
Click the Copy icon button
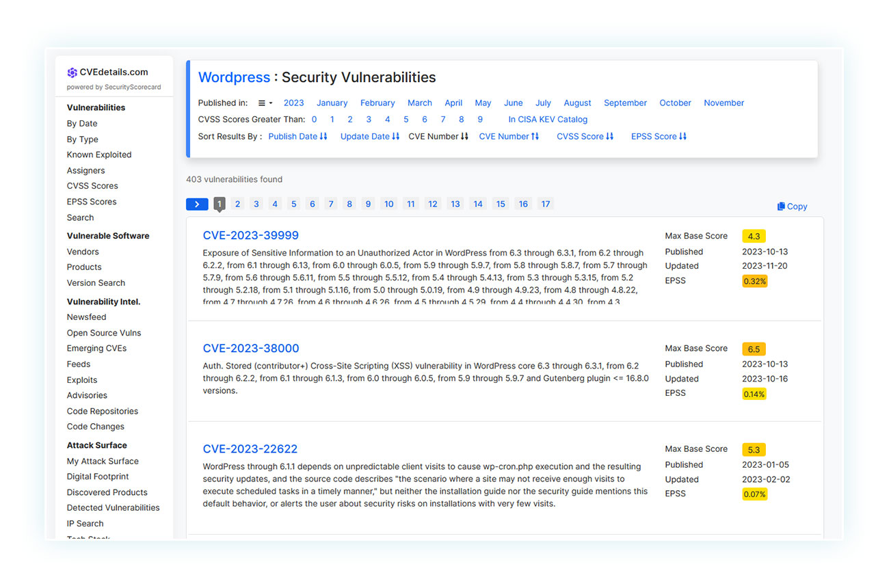click(x=792, y=206)
